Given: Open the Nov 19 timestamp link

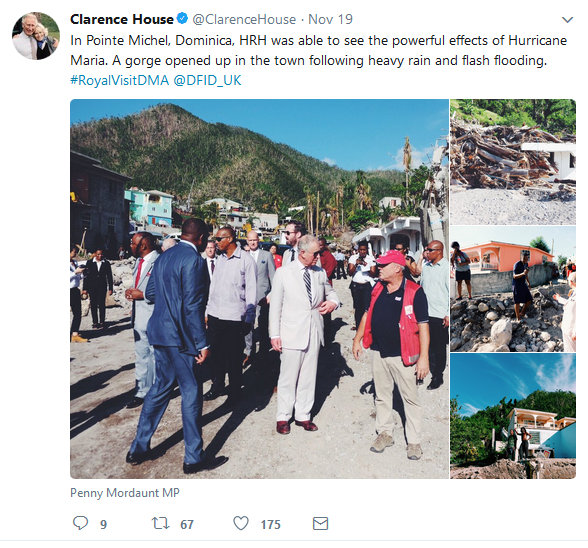Looking at the screenshot, I should (330, 19).
